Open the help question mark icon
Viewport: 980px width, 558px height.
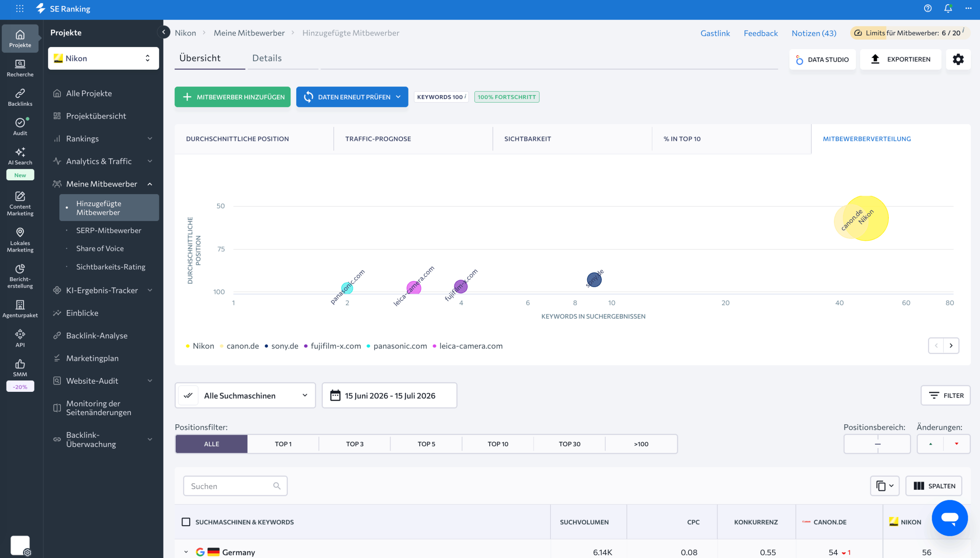point(928,8)
